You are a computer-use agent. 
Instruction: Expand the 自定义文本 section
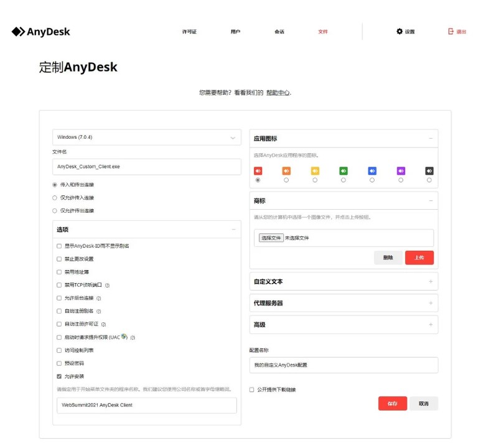[343, 282]
